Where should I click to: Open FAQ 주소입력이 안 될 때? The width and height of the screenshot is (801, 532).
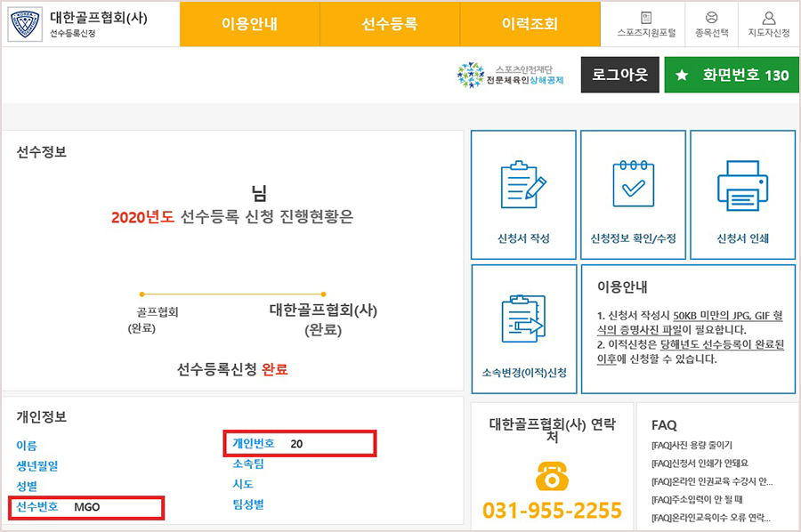click(697, 499)
